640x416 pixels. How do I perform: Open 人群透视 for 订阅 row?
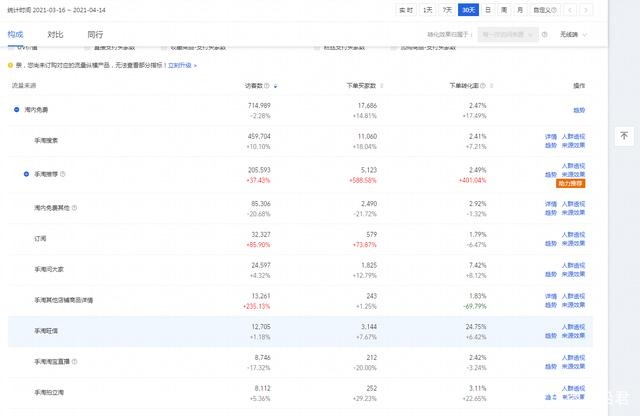pyautogui.click(x=573, y=235)
